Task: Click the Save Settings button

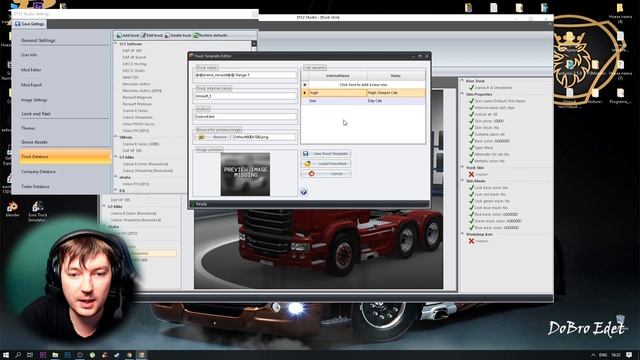Action: tap(29, 24)
